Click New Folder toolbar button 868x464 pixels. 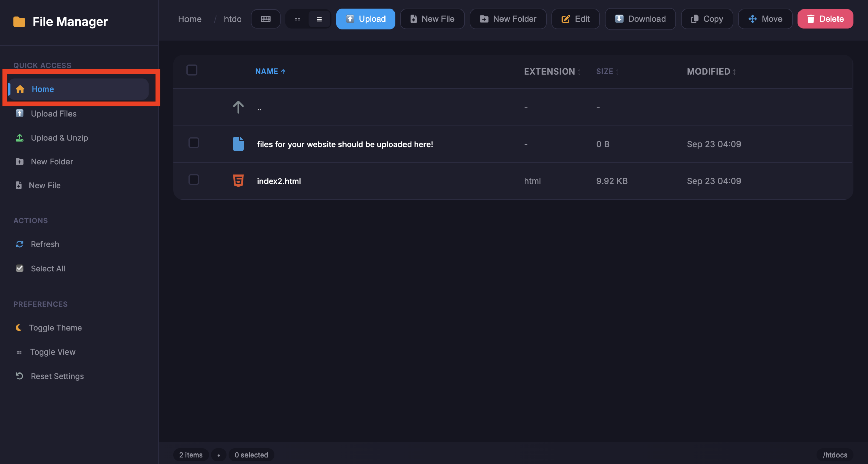[508, 19]
